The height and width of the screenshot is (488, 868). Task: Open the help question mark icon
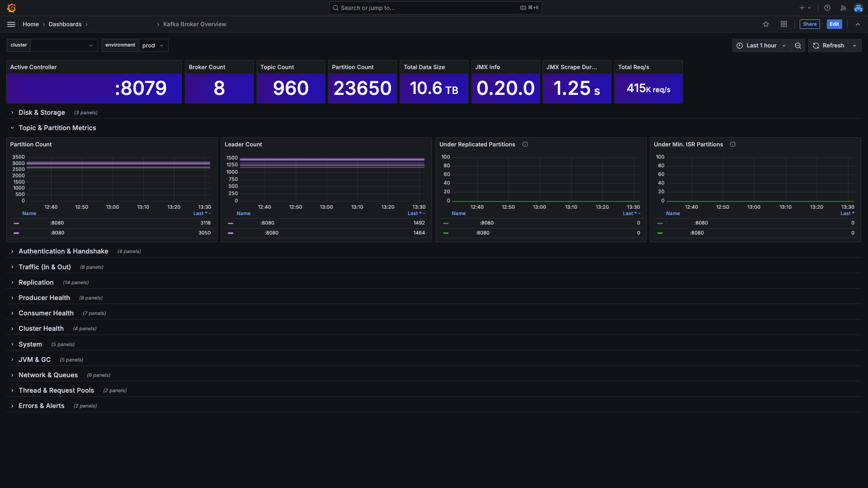point(827,8)
